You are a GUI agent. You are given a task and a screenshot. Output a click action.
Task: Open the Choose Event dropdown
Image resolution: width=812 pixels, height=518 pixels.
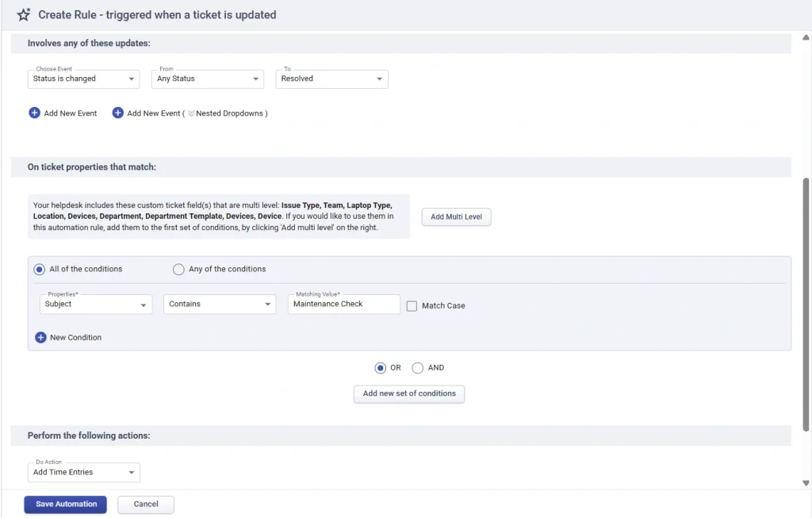click(x=84, y=79)
